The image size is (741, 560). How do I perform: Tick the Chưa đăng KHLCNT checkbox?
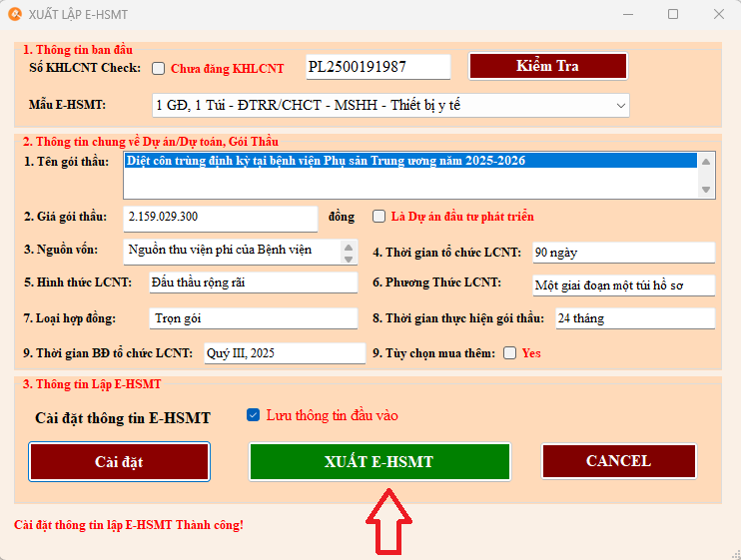[x=158, y=69]
